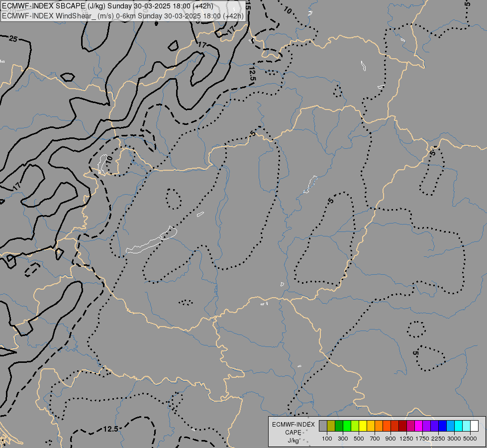Click the legend value 300
This screenshot has height=448, width=487.
click(343, 439)
